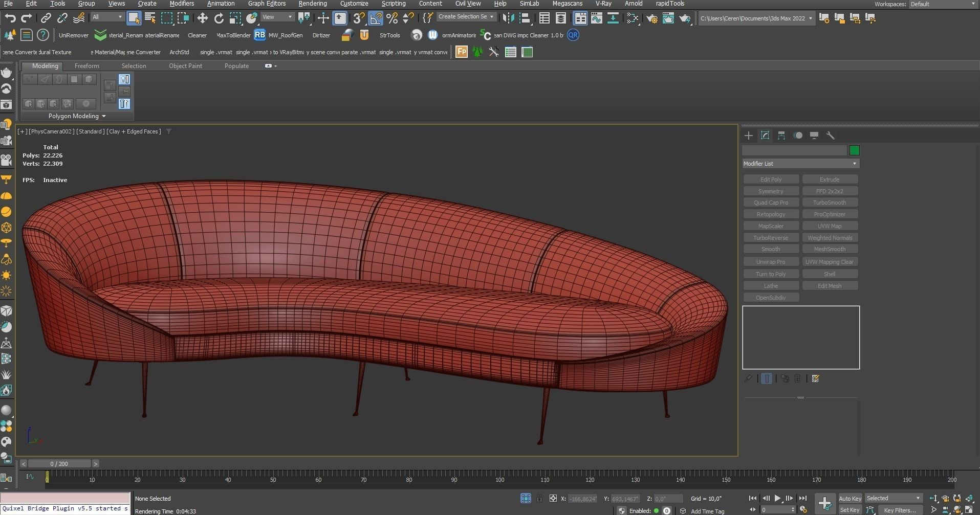Open the Hierarchy panel tab icon
This screenshot has height=515, width=980.
[x=781, y=136]
